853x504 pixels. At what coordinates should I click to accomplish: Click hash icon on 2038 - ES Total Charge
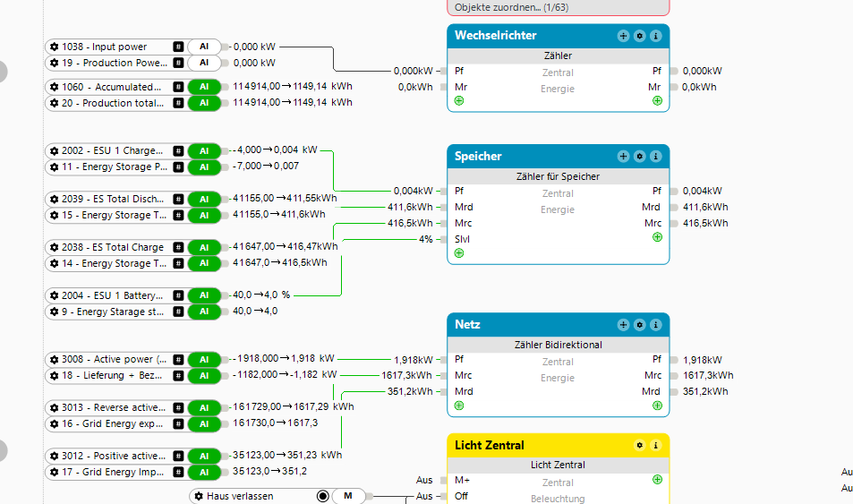tap(178, 247)
